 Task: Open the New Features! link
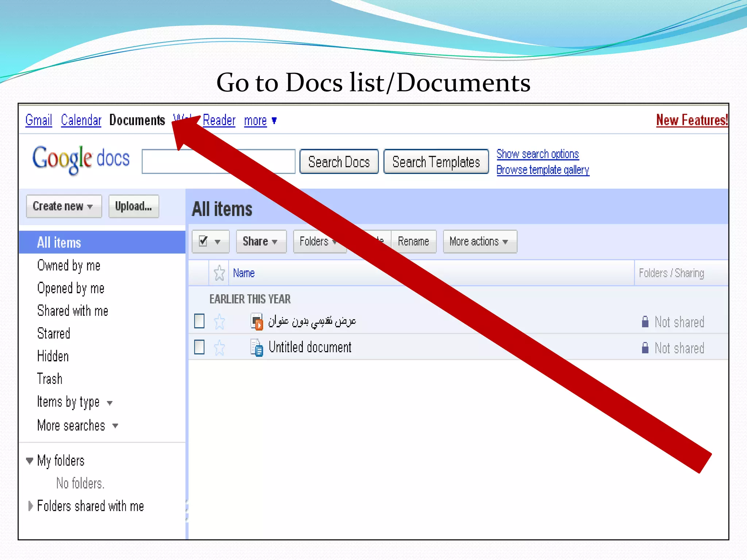tap(692, 120)
